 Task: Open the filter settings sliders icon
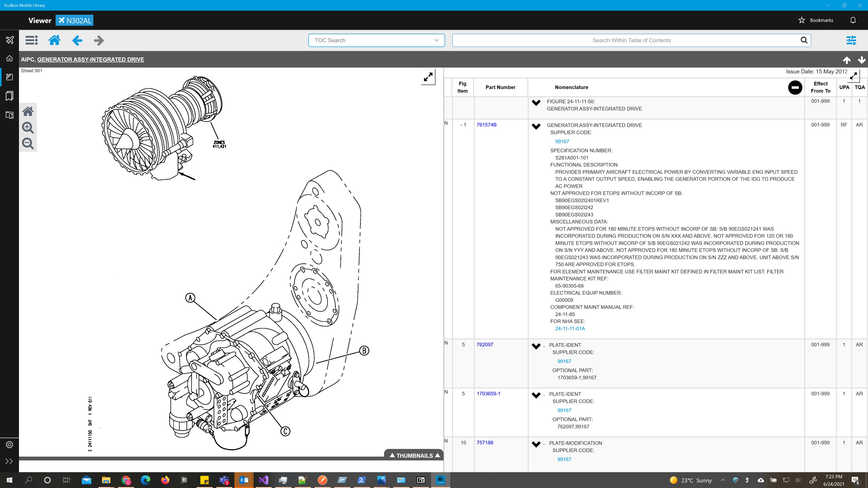(x=851, y=40)
